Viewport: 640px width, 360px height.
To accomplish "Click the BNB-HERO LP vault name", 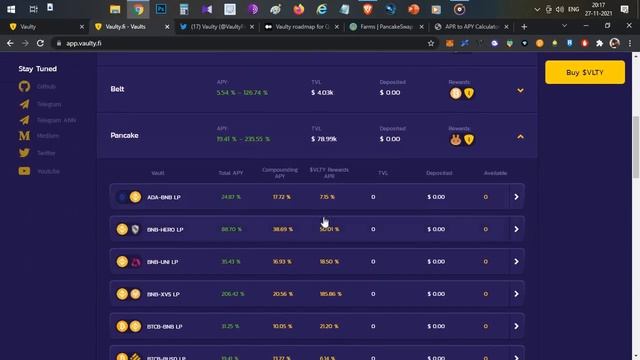I will point(165,229).
